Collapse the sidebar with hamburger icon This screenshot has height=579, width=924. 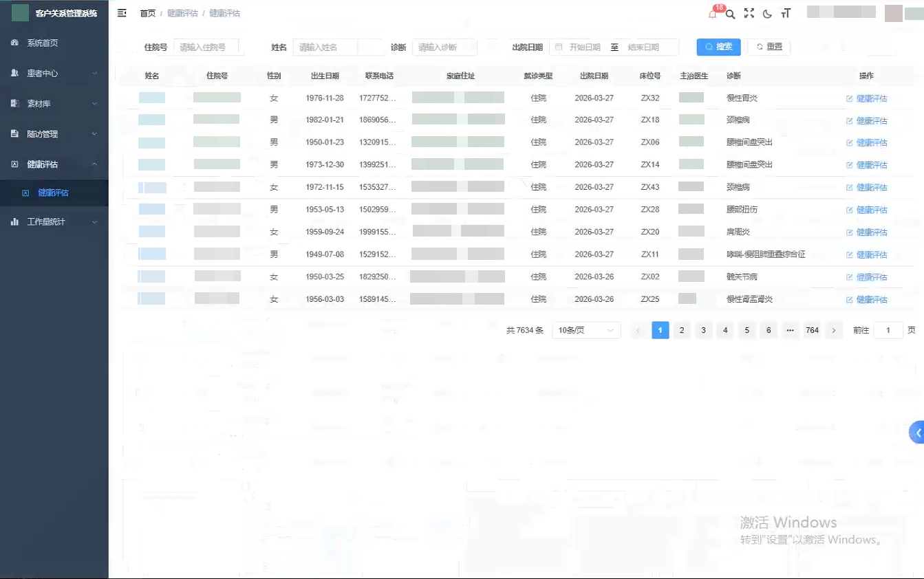coord(122,13)
